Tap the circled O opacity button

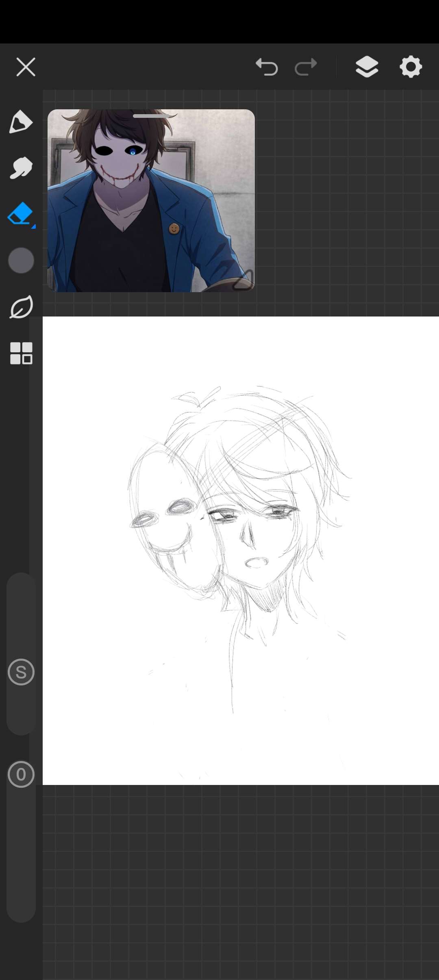click(x=21, y=774)
